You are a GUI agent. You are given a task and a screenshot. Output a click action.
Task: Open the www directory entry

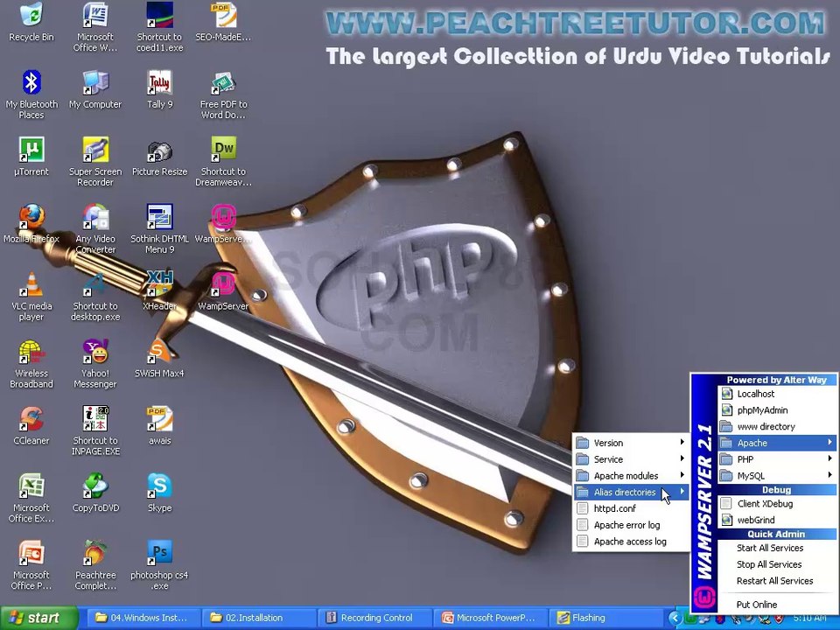pos(777,426)
